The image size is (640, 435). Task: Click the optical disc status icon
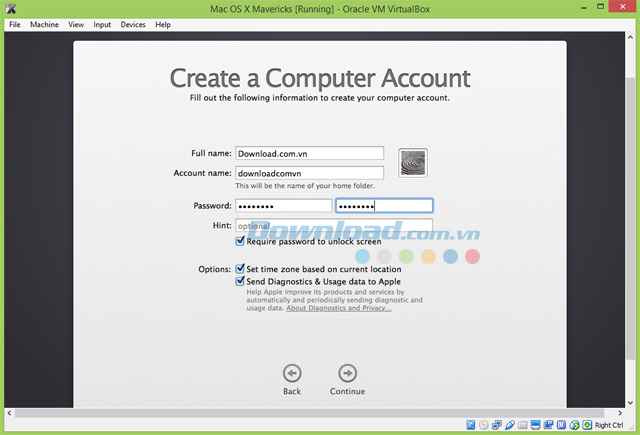(484, 425)
